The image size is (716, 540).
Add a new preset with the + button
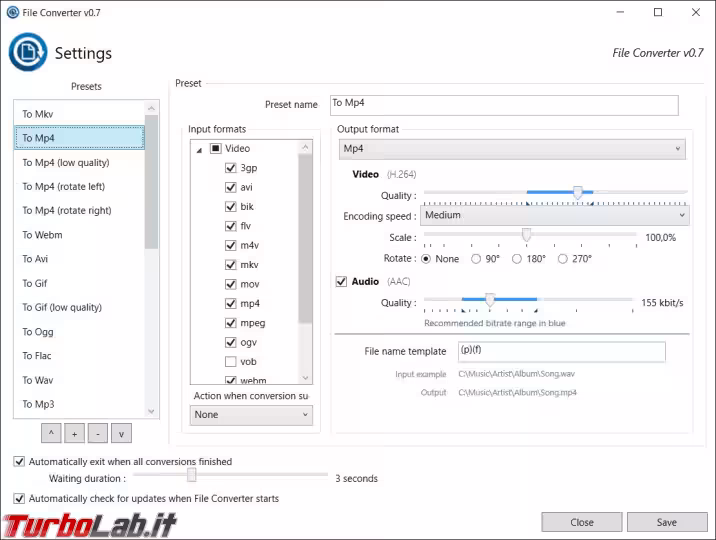coord(74,433)
